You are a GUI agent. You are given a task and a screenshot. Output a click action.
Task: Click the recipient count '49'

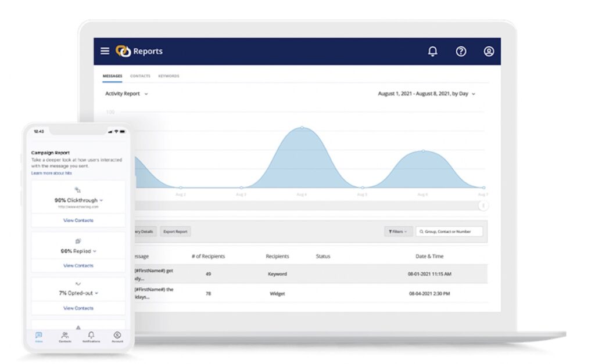209,274
